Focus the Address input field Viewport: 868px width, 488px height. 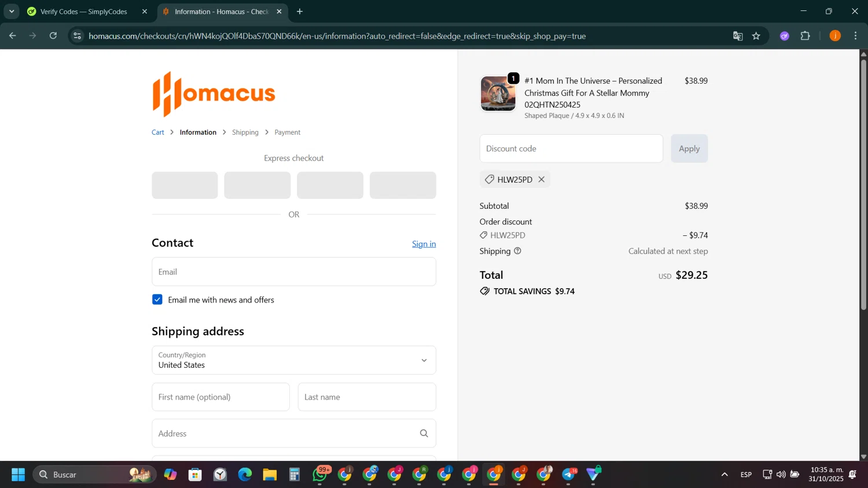click(294, 434)
